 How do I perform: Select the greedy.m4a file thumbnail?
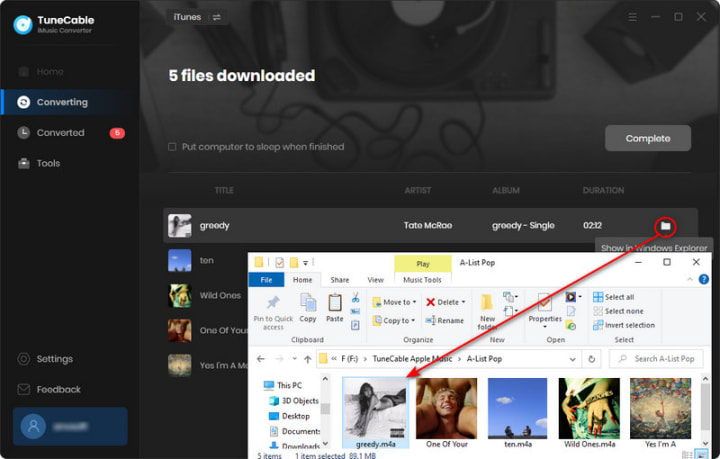click(375, 409)
